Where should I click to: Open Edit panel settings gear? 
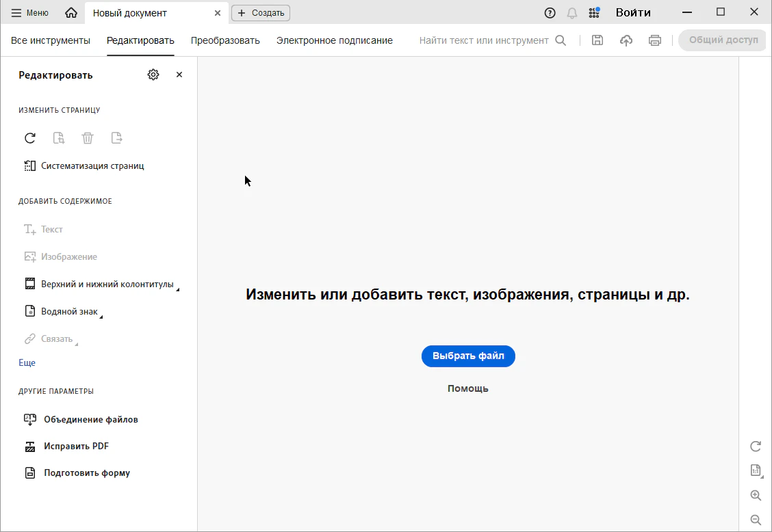[153, 75]
